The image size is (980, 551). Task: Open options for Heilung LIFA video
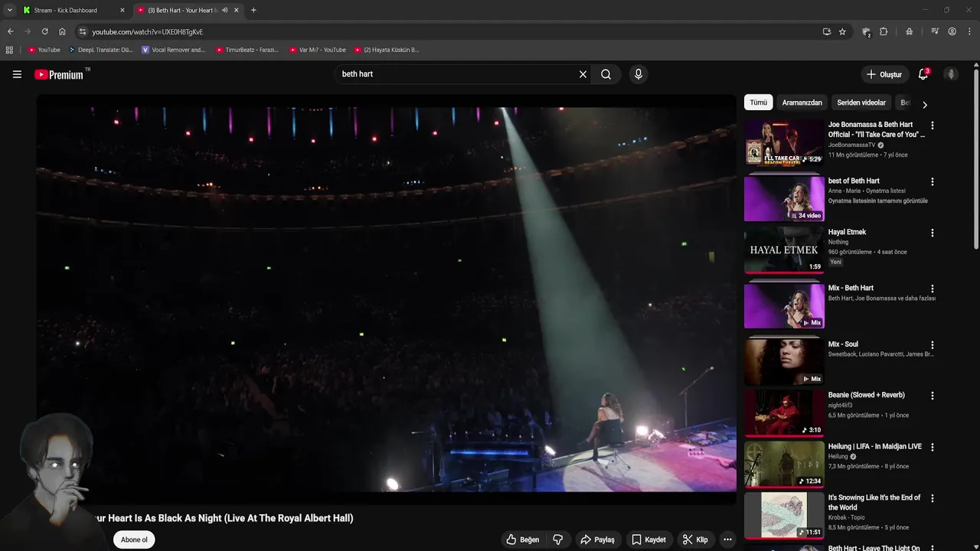[932, 447]
